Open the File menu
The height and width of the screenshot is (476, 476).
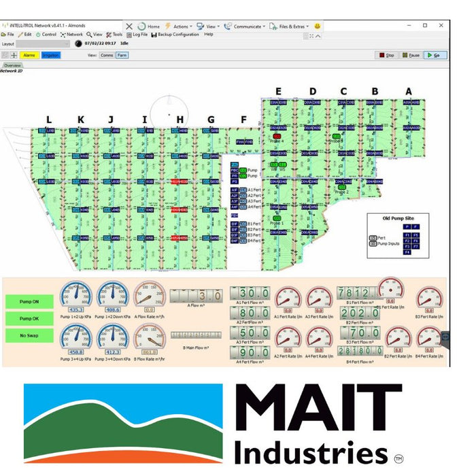pyautogui.click(x=7, y=35)
